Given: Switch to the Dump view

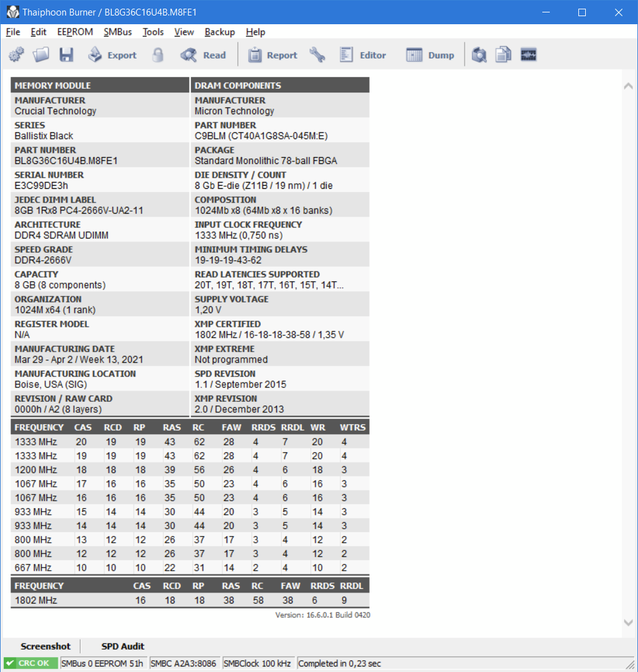Looking at the screenshot, I should (430, 55).
